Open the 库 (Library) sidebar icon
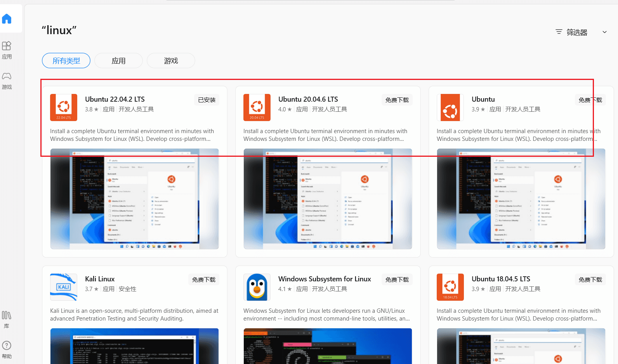The height and width of the screenshot is (364, 618). click(7, 319)
